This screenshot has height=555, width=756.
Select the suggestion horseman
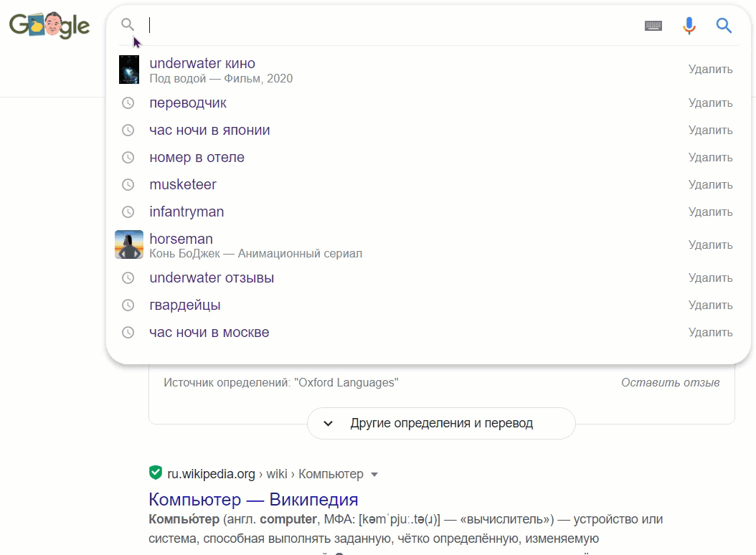pyautogui.click(x=181, y=239)
